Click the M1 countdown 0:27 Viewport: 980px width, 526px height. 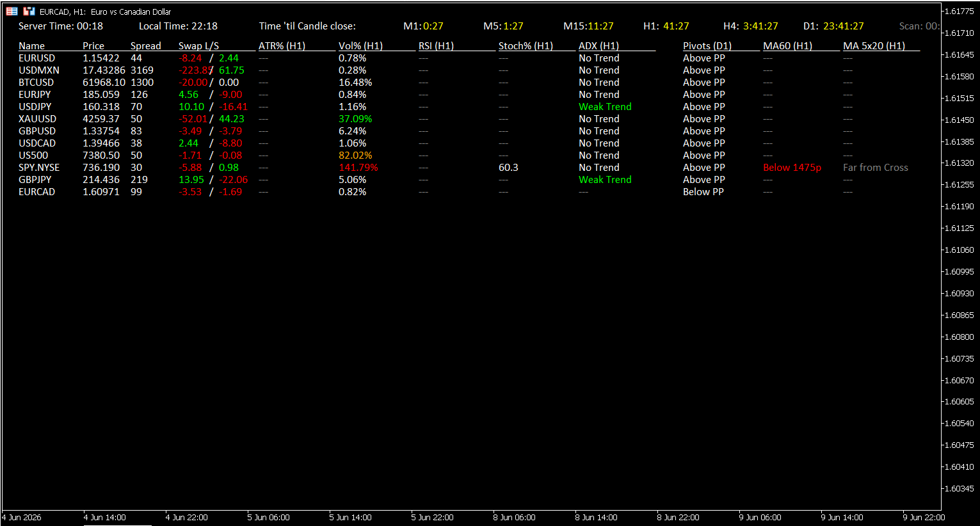(x=433, y=26)
